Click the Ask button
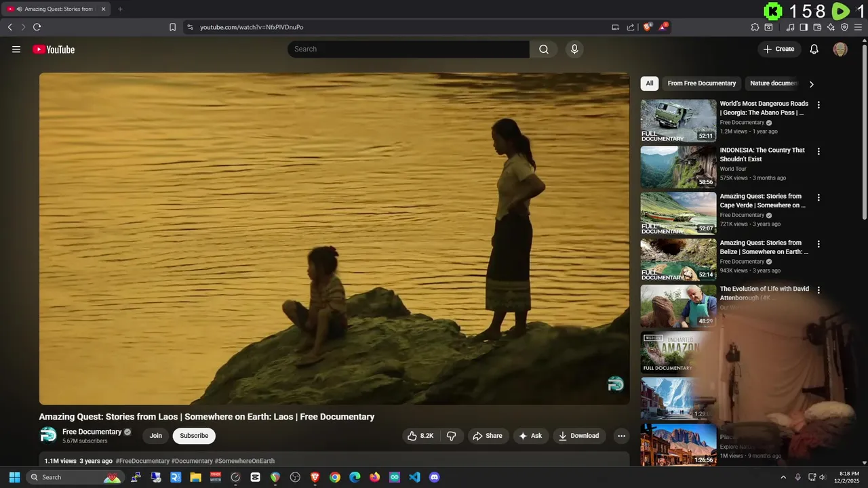868x488 pixels. point(530,436)
